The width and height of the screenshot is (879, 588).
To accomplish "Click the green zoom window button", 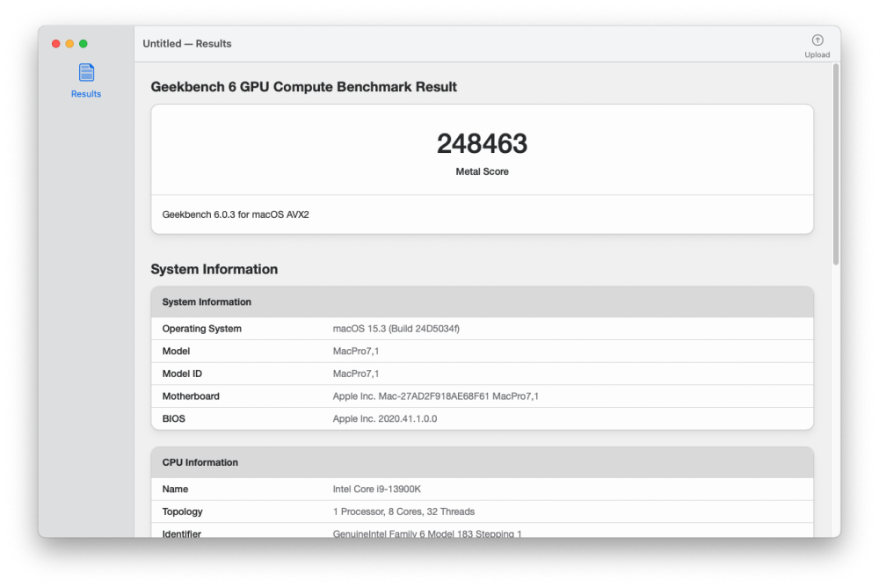I will 83,44.
